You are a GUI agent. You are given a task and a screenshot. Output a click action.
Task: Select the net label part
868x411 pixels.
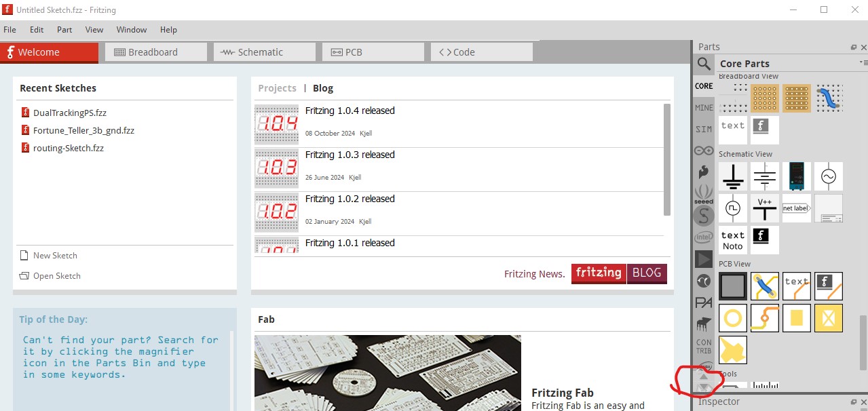[x=796, y=208]
